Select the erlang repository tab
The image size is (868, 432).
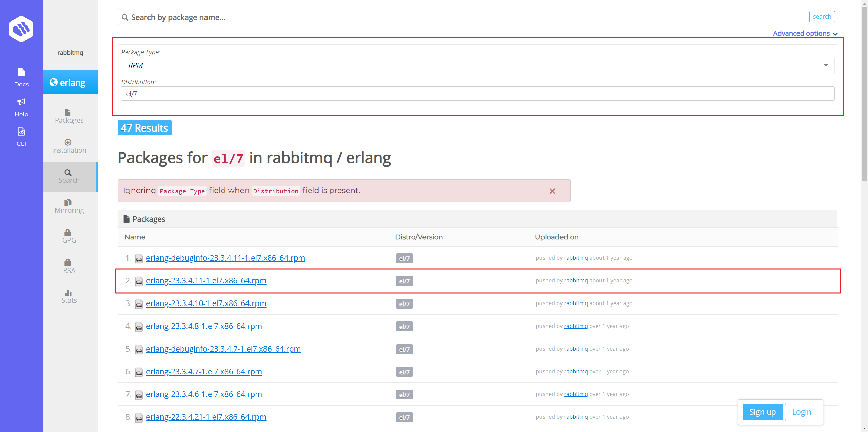click(x=71, y=82)
